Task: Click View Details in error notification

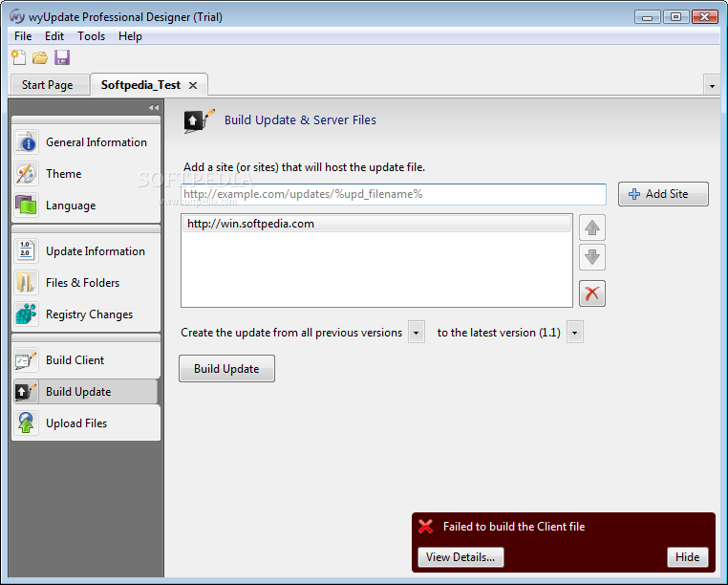Action: (460, 557)
